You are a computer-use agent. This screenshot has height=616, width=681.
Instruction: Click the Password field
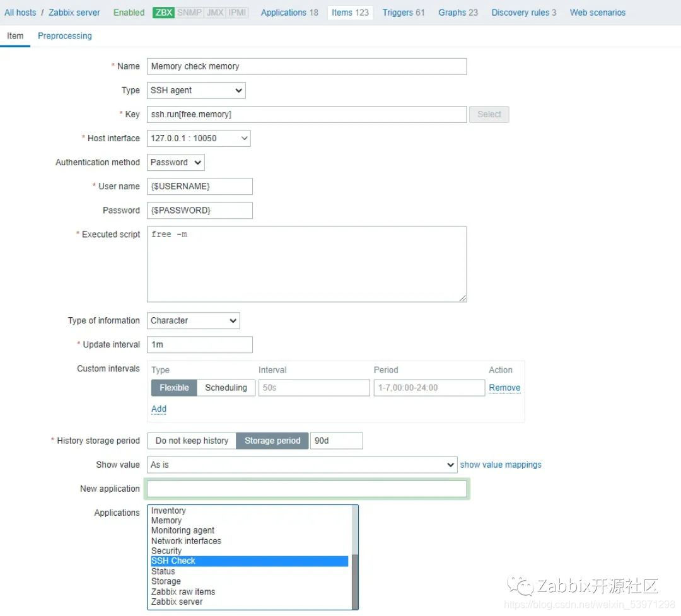point(200,210)
